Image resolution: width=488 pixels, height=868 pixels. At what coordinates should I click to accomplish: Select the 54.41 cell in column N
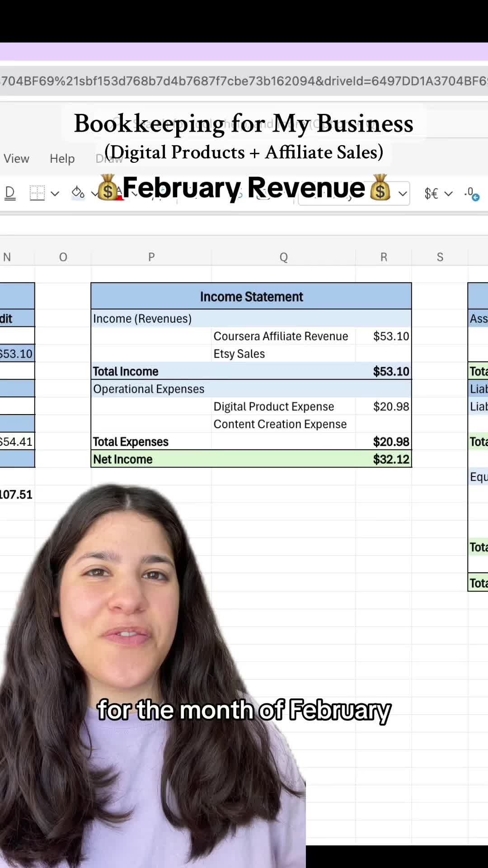(17, 442)
